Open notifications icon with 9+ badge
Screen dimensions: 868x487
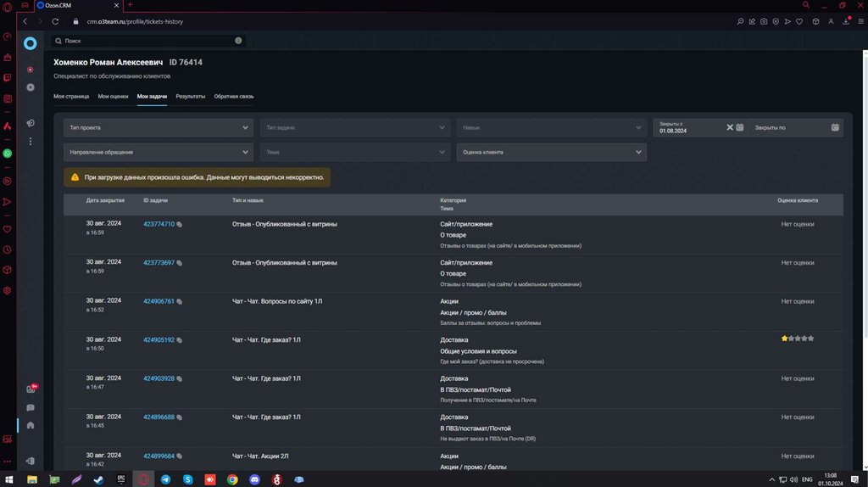click(x=31, y=389)
